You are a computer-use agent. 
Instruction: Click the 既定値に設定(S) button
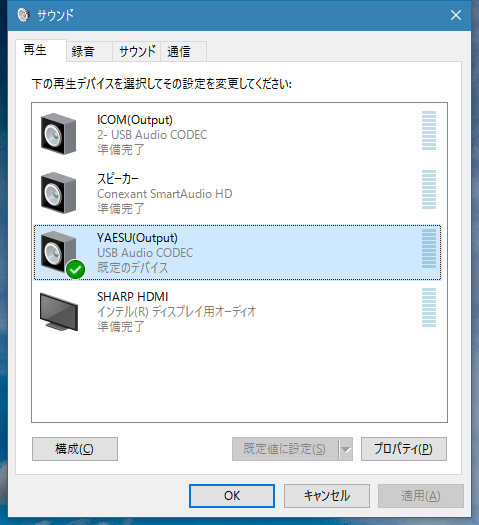pos(285,449)
